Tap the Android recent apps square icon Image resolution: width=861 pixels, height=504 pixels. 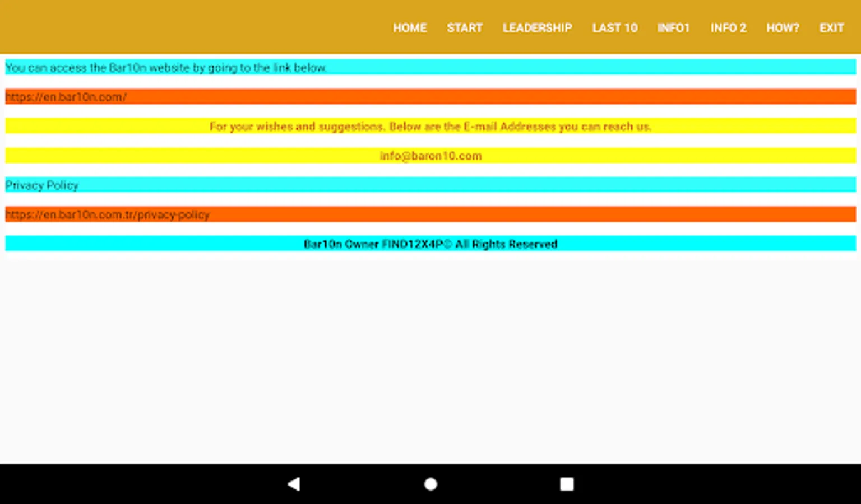click(567, 484)
